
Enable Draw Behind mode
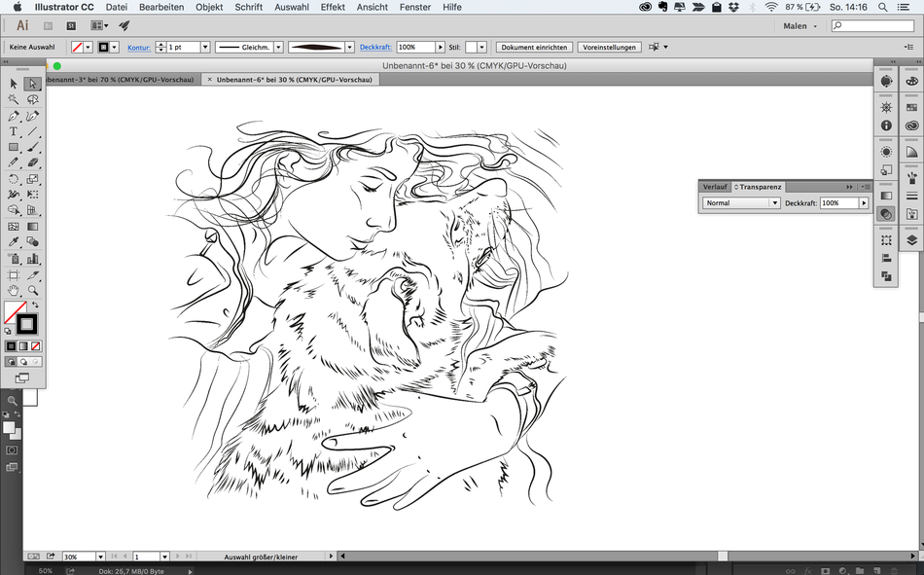tap(23, 362)
